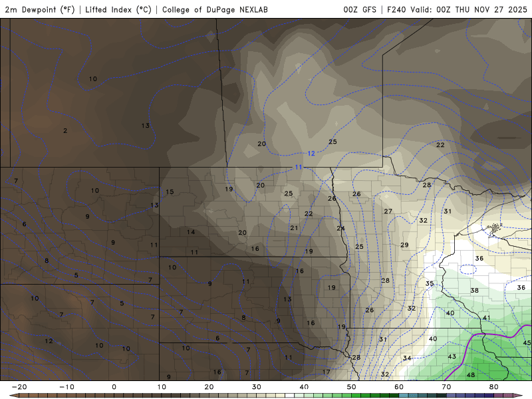Click the "-10" label on the color scale
This screenshot has width=532, height=399.
pyautogui.click(x=66, y=387)
